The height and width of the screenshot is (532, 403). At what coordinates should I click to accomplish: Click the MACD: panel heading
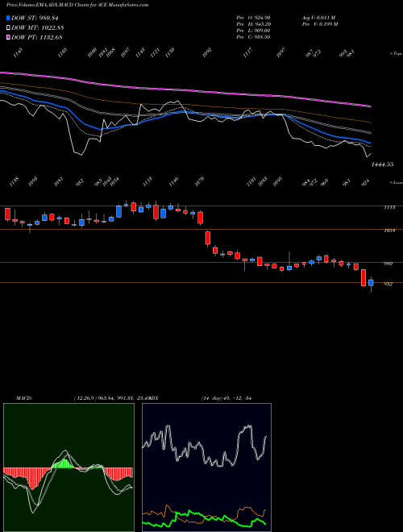[x=23, y=398]
